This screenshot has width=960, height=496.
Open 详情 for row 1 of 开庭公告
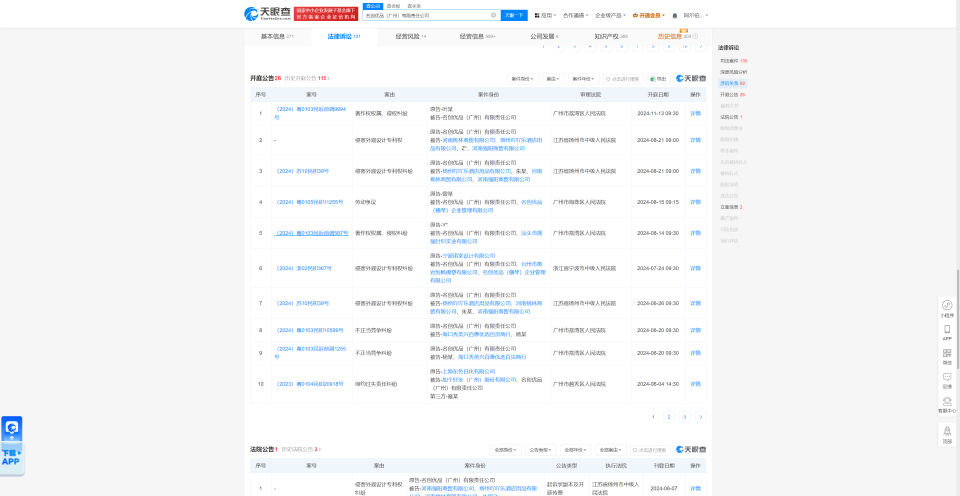[696, 113]
